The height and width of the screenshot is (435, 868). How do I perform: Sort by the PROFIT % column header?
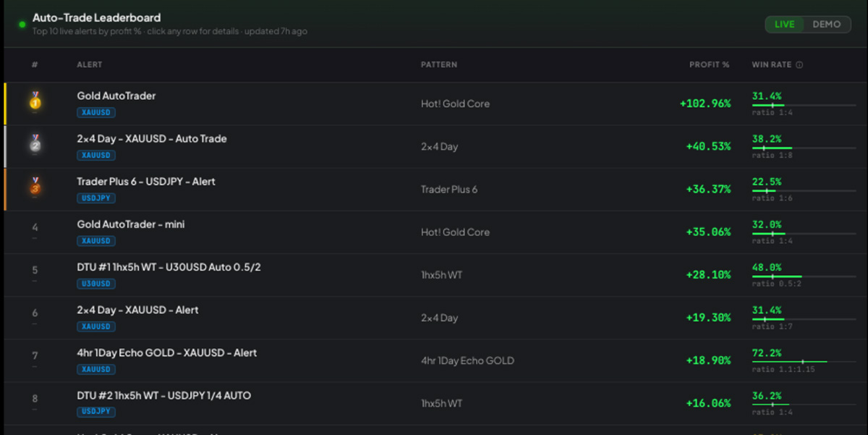pyautogui.click(x=709, y=65)
